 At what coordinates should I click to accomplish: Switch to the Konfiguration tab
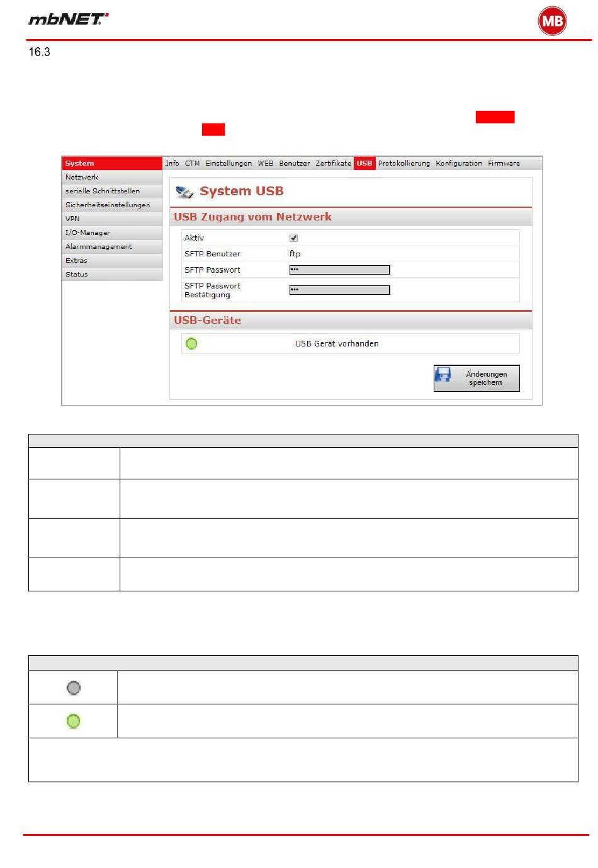[x=459, y=163]
